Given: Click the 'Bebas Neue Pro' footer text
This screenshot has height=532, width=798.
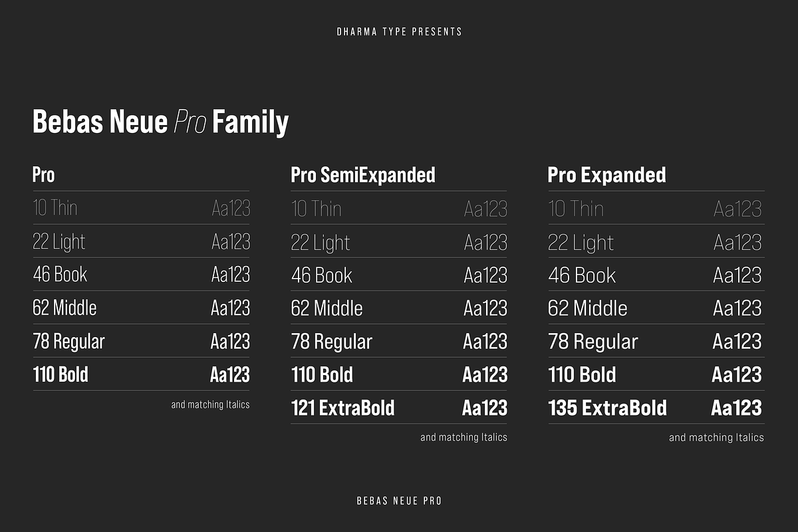Looking at the screenshot, I should pyautogui.click(x=399, y=501).
